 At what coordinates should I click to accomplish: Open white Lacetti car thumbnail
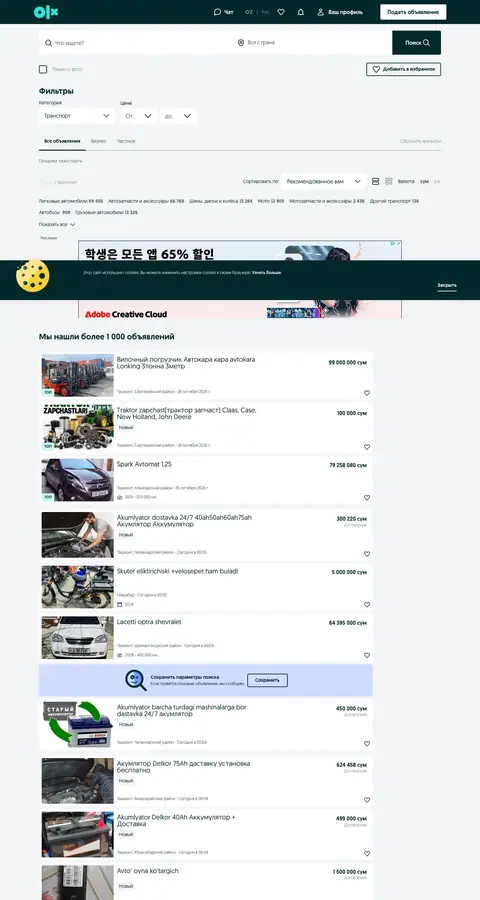78,638
